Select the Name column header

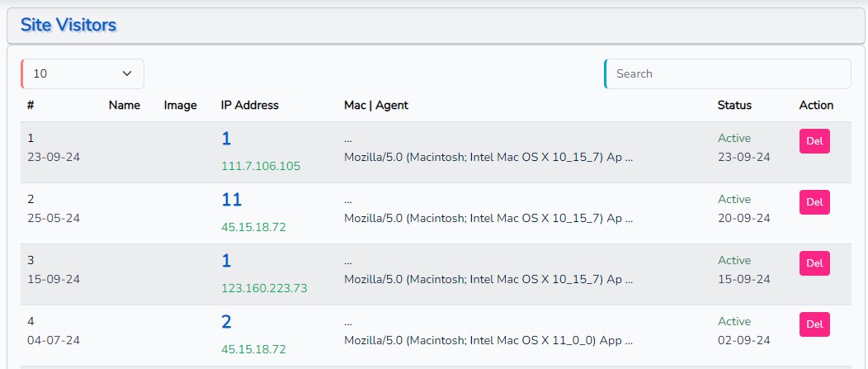coord(125,105)
